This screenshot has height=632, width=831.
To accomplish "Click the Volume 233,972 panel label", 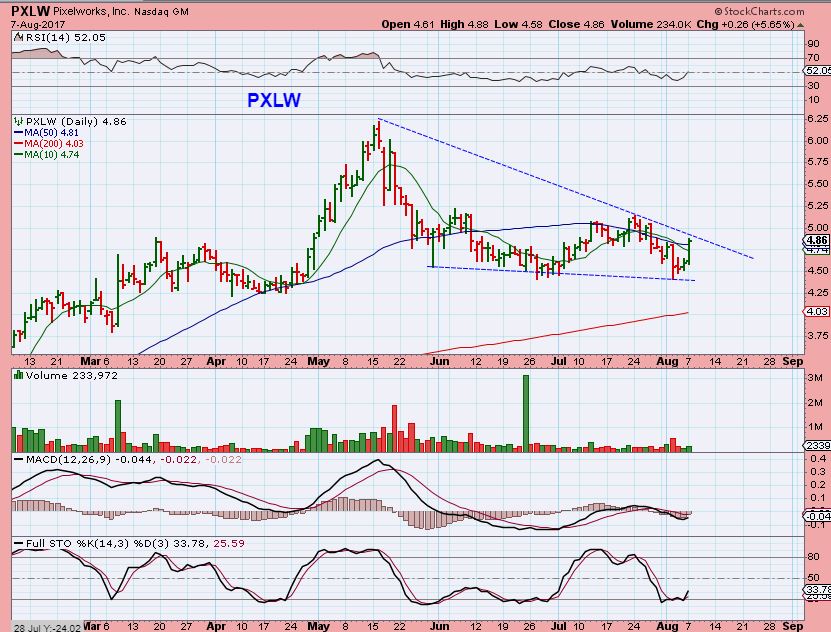I will [x=72, y=376].
